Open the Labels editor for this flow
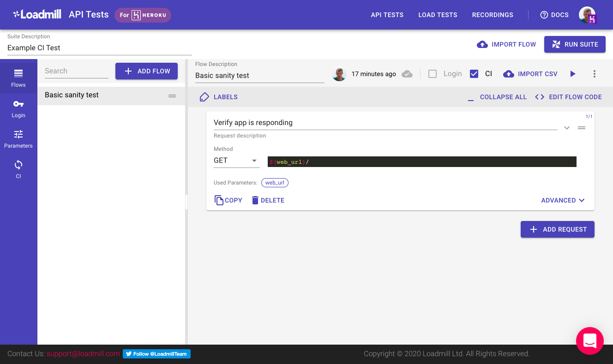Viewport: 613px width, 364px height. point(218,97)
